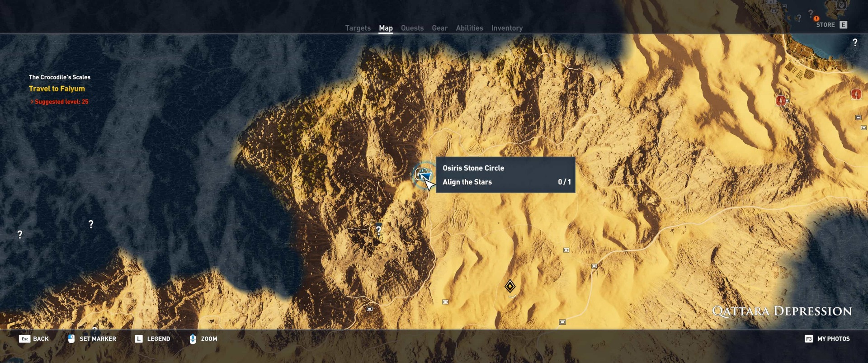Select the red spear camp icon with the attached square marker
This screenshot has height=363, width=868.
click(780, 100)
